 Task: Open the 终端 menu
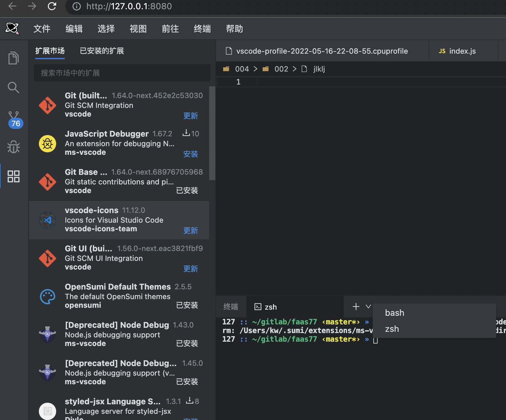tap(202, 29)
